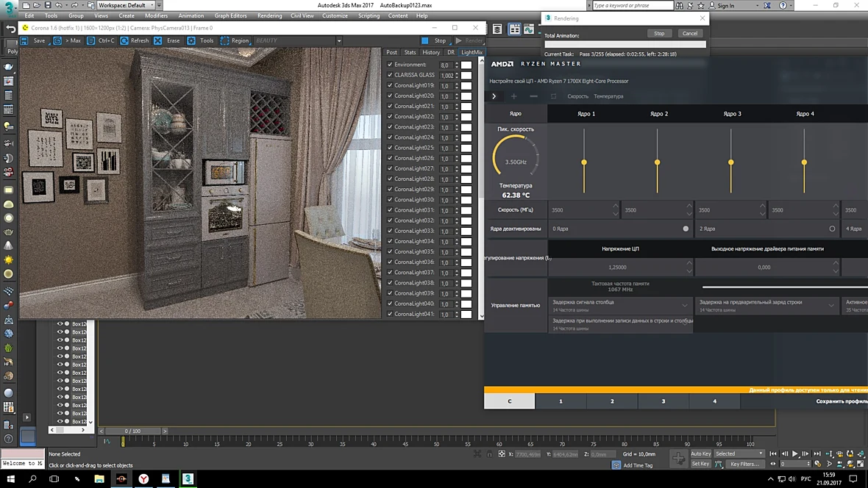Image resolution: width=868 pixels, height=488 pixels.
Task: Click the Save icon in Corona frame buffer
Action: [24, 40]
